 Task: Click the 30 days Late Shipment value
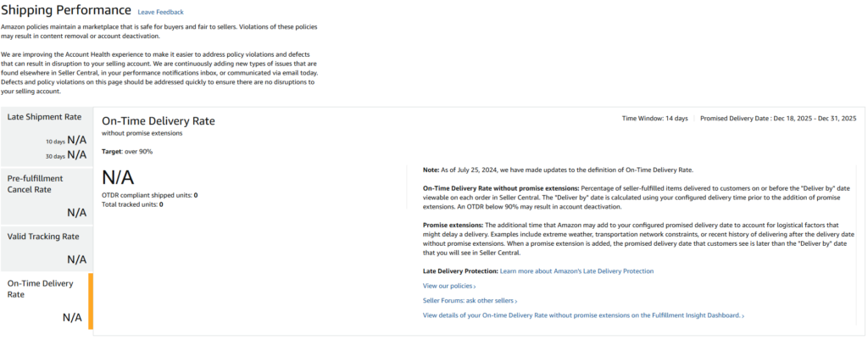[x=76, y=154]
